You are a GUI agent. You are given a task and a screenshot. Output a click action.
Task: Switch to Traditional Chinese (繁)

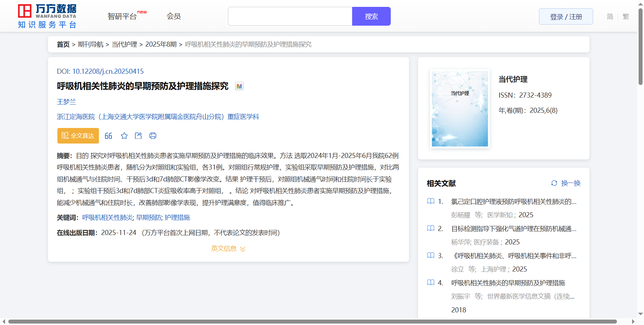tap(626, 17)
